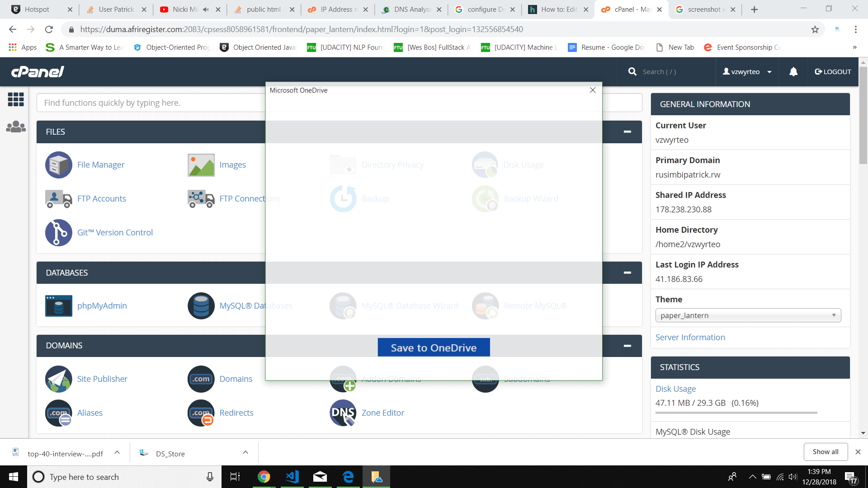
Task: Open the Aliases icon
Action: (59, 413)
